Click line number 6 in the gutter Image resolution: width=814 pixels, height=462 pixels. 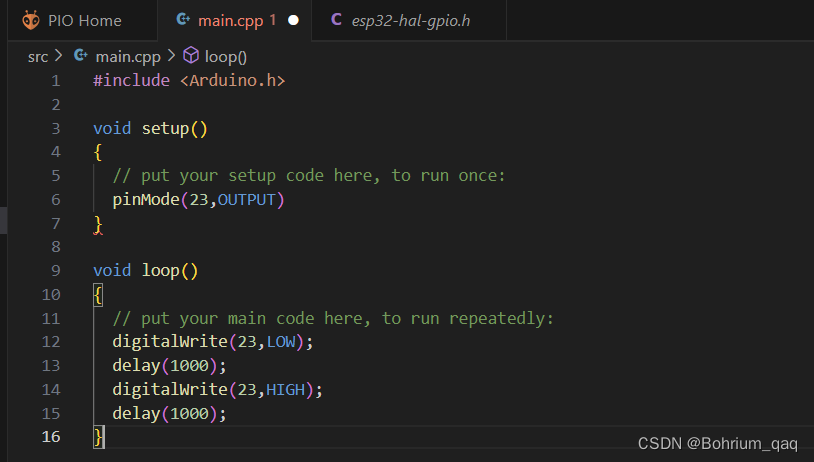pyautogui.click(x=56, y=200)
